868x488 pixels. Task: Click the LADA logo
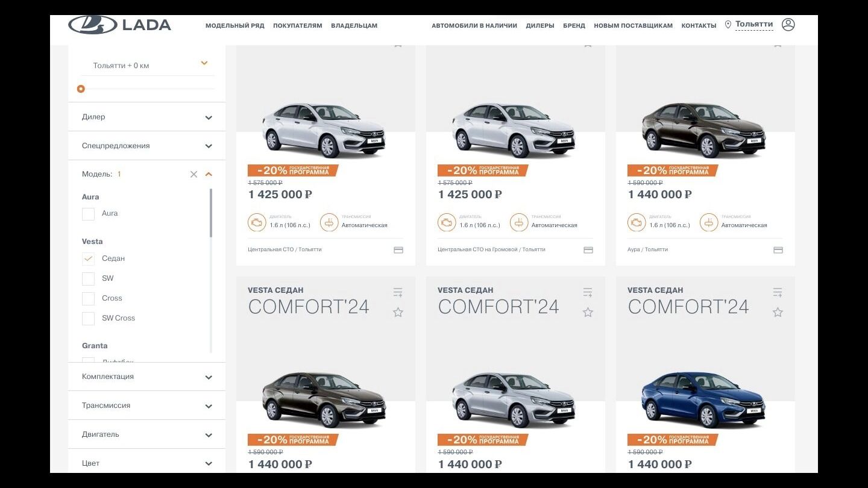tap(119, 25)
